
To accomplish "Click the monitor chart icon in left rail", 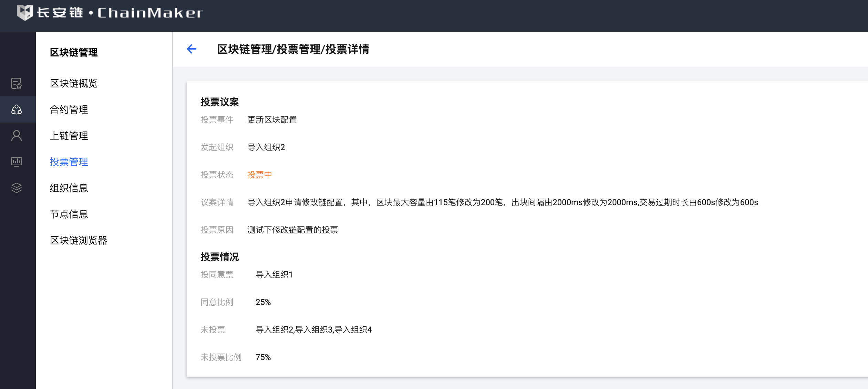I will pos(17,162).
